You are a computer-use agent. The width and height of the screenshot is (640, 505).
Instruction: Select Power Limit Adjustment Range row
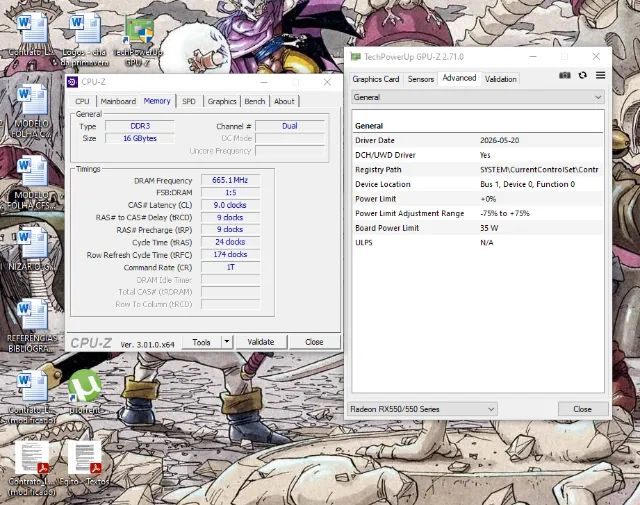click(478, 213)
